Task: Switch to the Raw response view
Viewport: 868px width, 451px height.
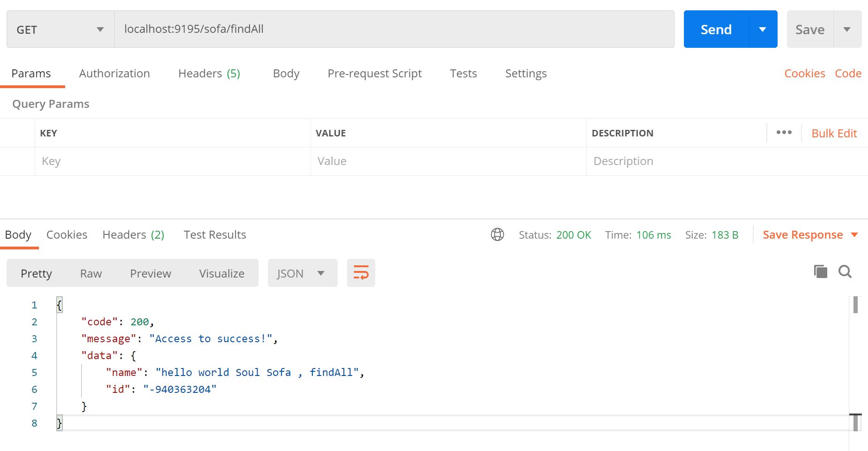Action: tap(91, 273)
